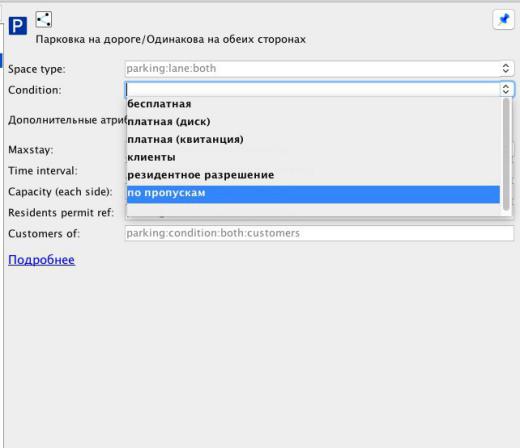Open the 'Подробнее' link
Image resolution: width=520 pixels, height=448 pixels.
coord(41,260)
